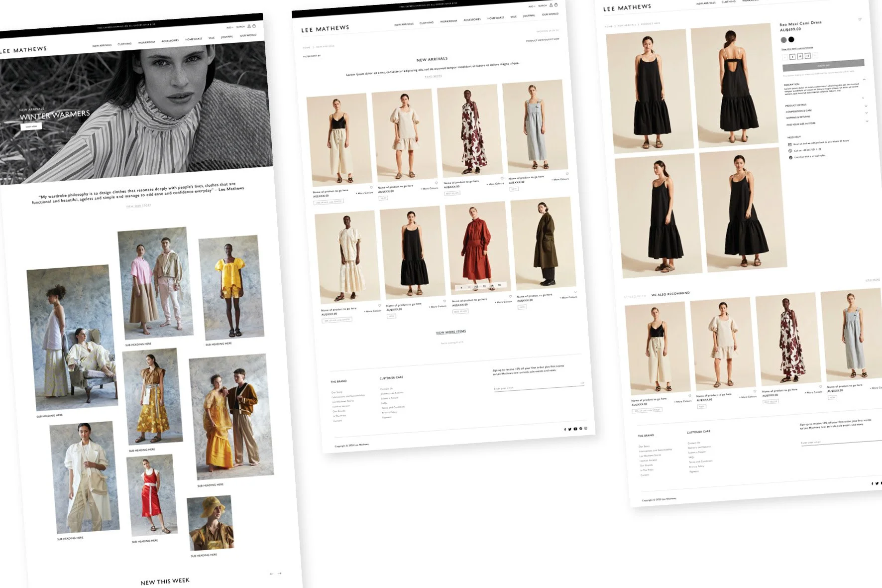Click previous arrow beside New This Week
The height and width of the screenshot is (588, 882).
click(x=272, y=574)
